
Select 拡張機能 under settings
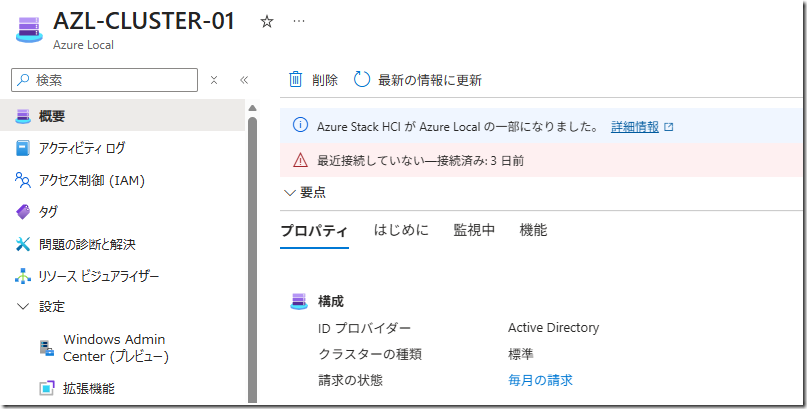tap(90, 388)
